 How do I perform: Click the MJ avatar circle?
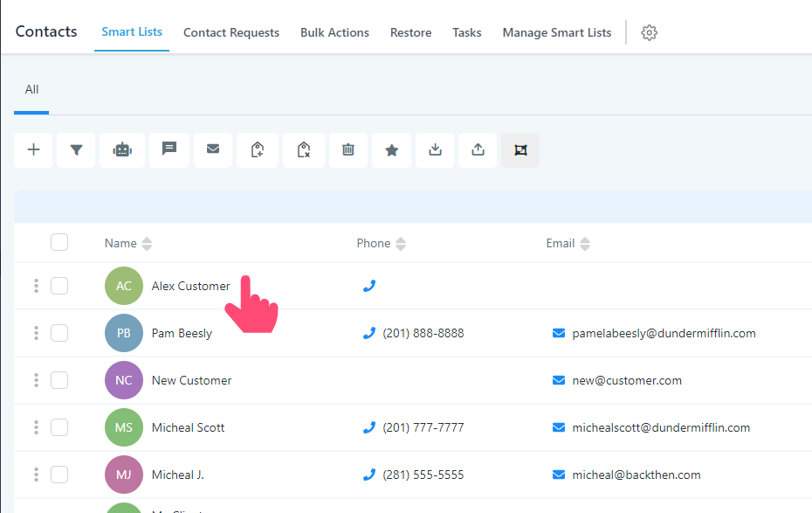click(124, 475)
